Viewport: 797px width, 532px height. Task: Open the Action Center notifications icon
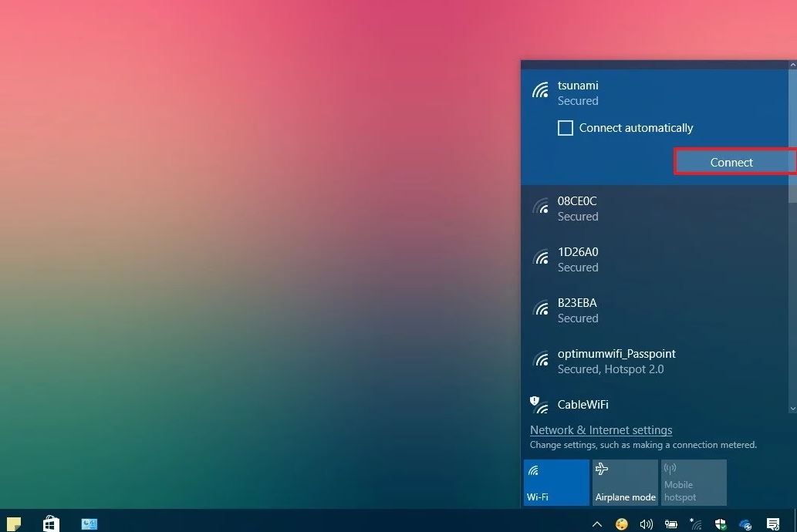773,524
